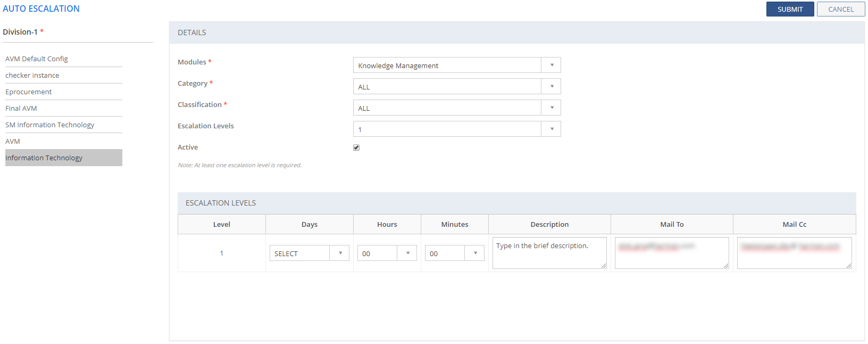This screenshot has width=868, height=344.
Task: Select AVM Default Config in sidebar
Action: [37, 59]
